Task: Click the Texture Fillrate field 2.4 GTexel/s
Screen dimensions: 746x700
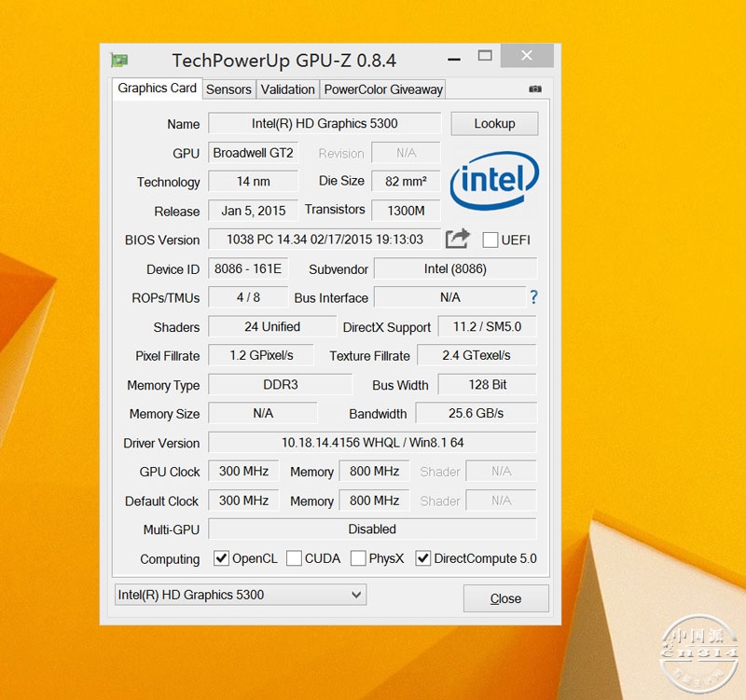Action: [477, 355]
